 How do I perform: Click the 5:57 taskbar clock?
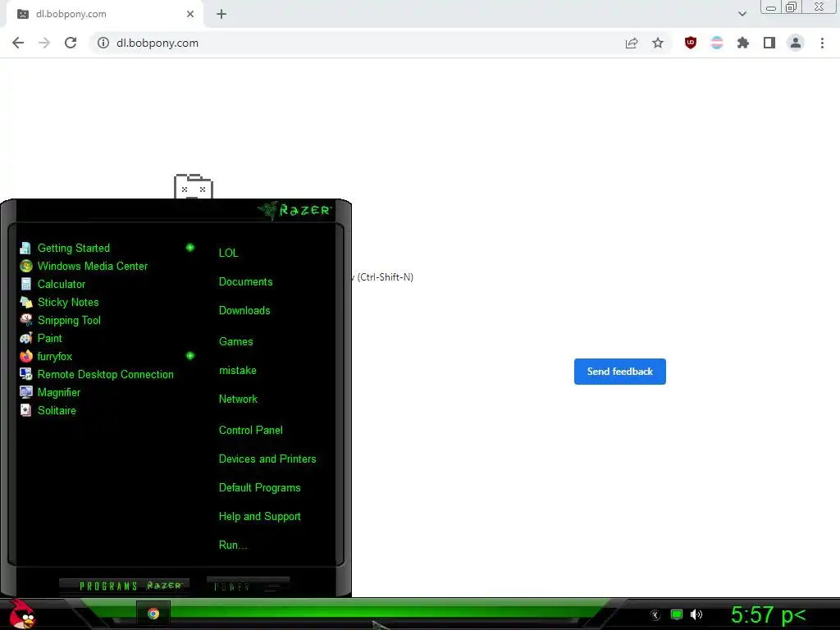click(768, 615)
